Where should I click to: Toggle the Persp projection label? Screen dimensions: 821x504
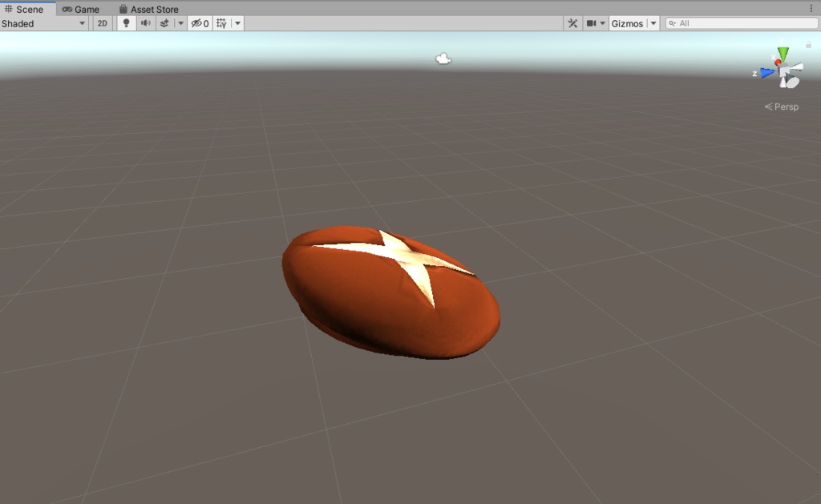pyautogui.click(x=781, y=107)
